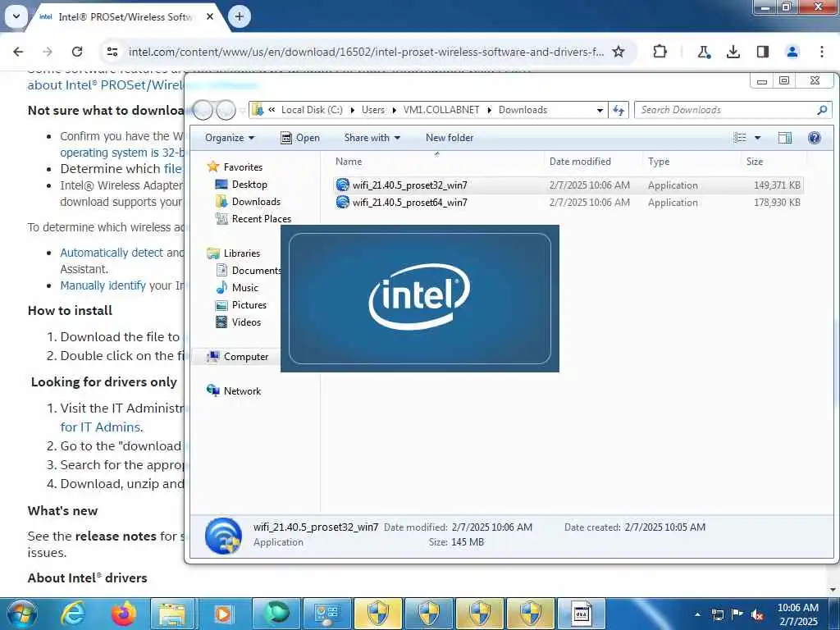
Task: Click the Explorer search magnifier icon
Action: (822, 110)
